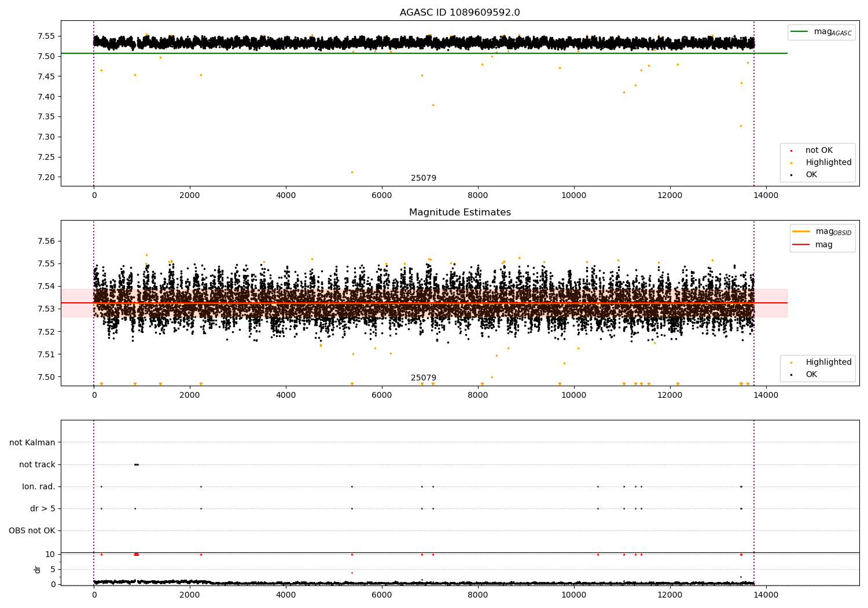
Task: Click the "Magnitude Estimates" plot title
Action: pyautogui.click(x=459, y=213)
